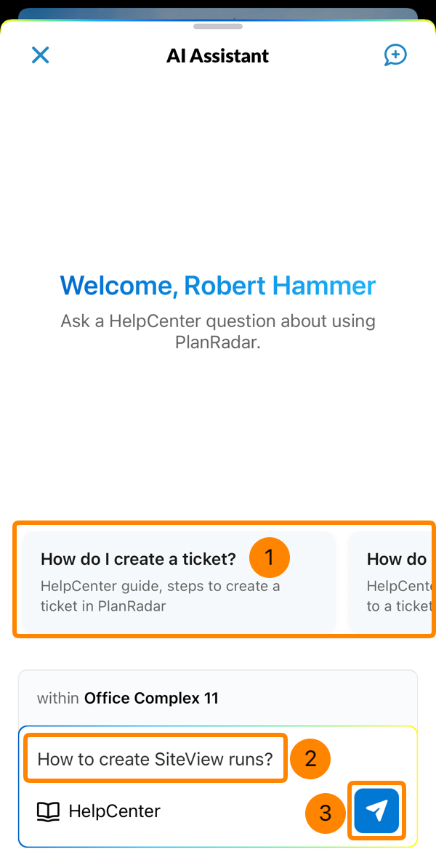
Task: Click the HelpCenter source label
Action: click(x=114, y=811)
